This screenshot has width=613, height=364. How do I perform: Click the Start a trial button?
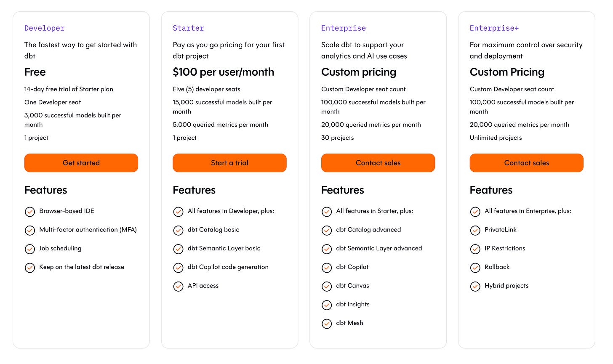[x=229, y=163]
